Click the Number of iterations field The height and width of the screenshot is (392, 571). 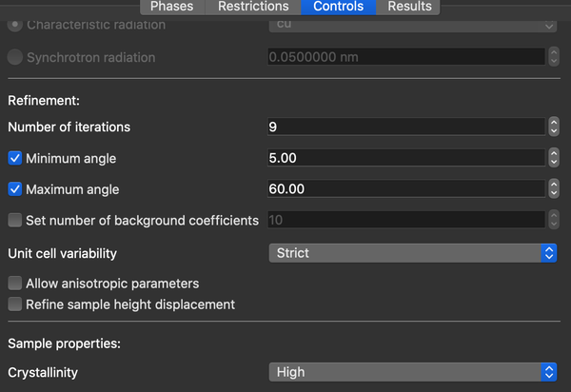405,127
